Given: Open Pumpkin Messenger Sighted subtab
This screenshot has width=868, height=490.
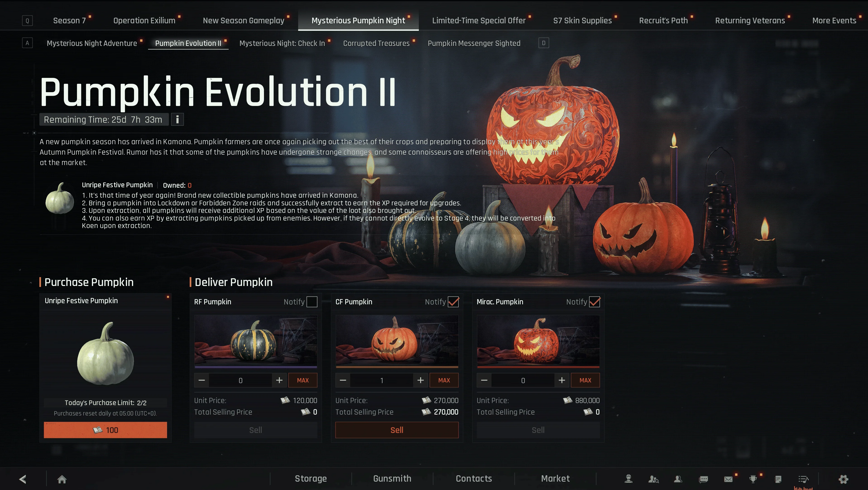Looking at the screenshot, I should click(474, 43).
